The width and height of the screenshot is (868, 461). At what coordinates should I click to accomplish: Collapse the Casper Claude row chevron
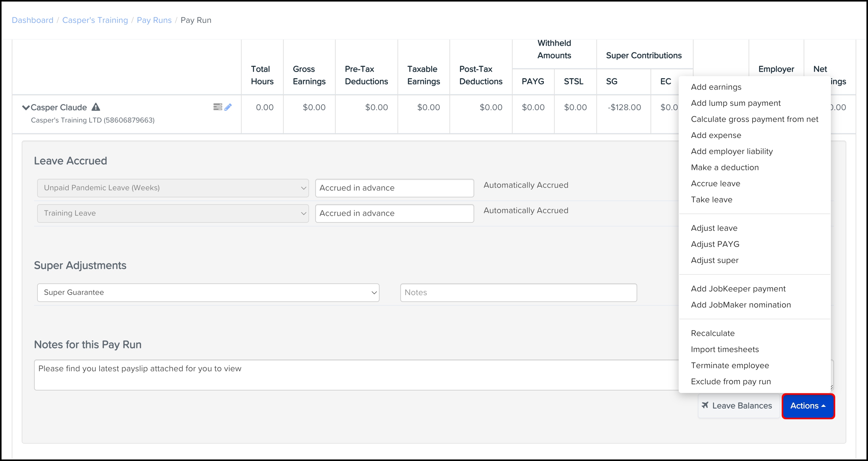click(x=26, y=107)
